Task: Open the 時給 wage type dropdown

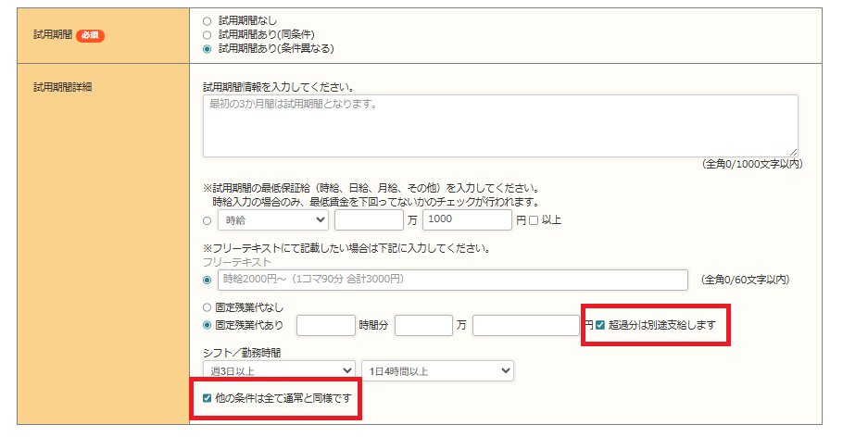Action: [273, 220]
